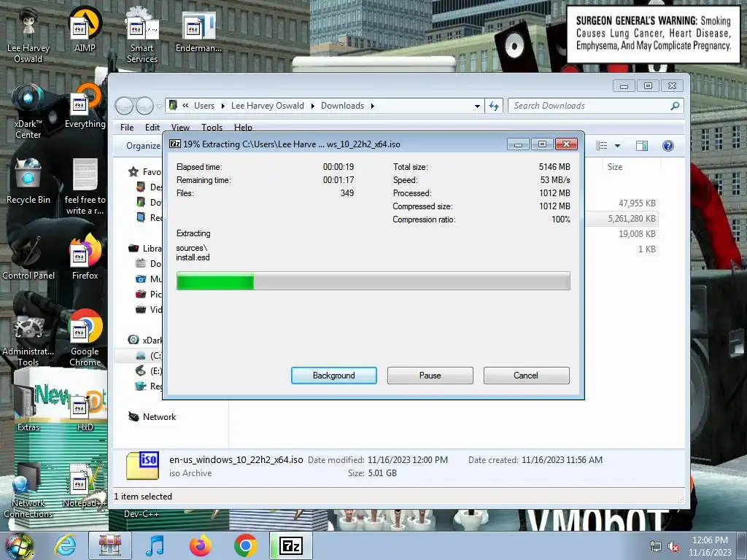Select the 5,261,280 KB file row
Viewport: 747px width, 560px height.
pos(622,219)
